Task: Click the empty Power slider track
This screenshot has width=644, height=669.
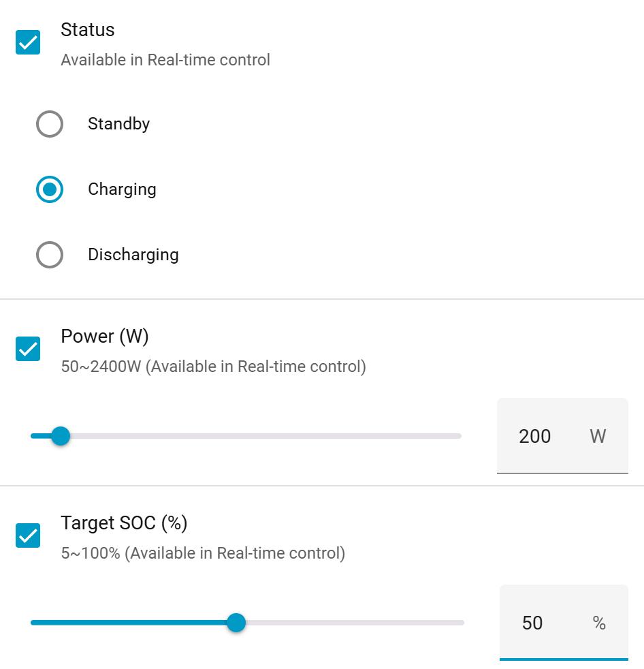Action: pyautogui.click(x=272, y=436)
